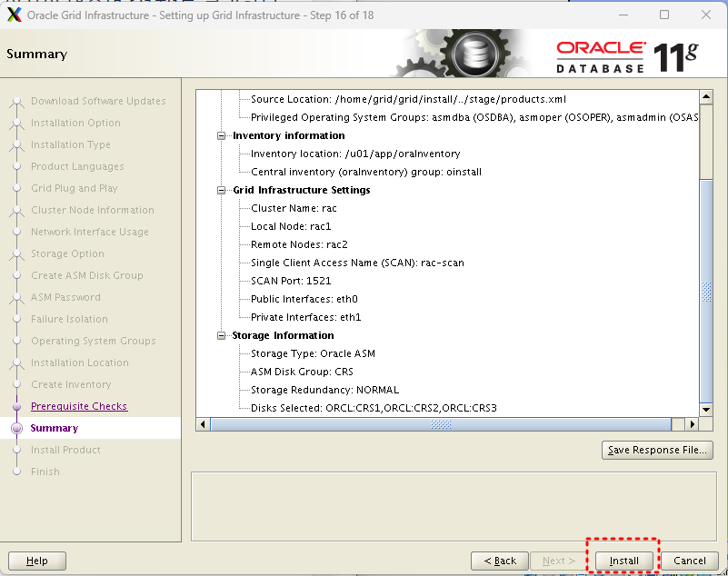The height and width of the screenshot is (576, 728).
Task: Click the Storage Information heading
Action: click(x=283, y=335)
